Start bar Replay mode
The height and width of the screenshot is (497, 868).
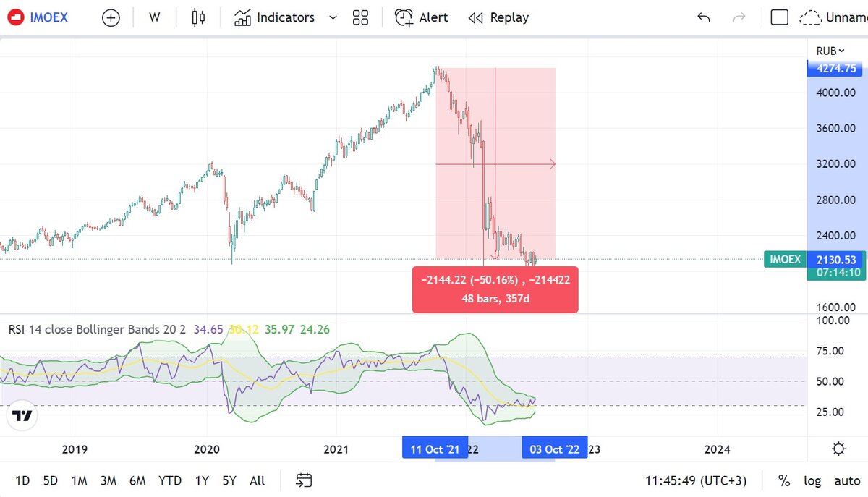point(498,17)
